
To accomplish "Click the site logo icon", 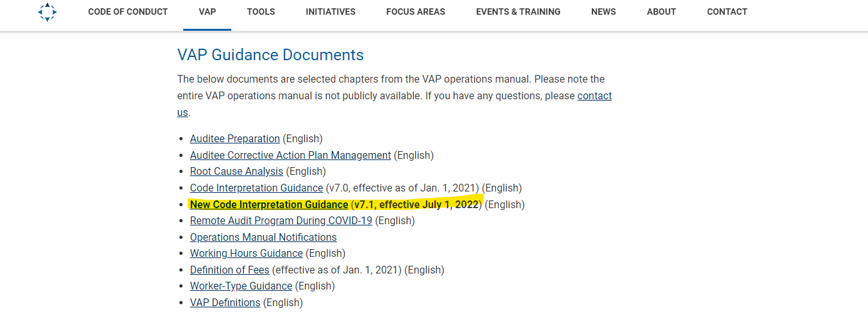I will pyautogui.click(x=47, y=12).
